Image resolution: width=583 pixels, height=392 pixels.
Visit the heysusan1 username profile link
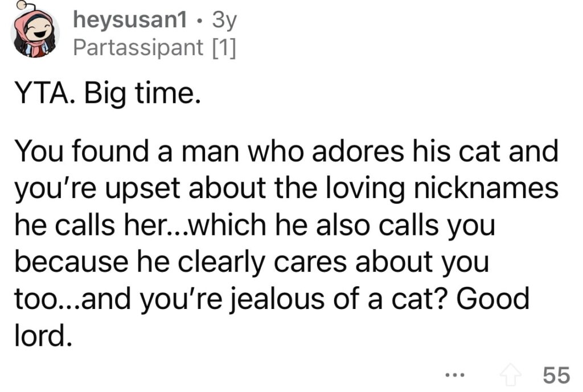(130, 19)
